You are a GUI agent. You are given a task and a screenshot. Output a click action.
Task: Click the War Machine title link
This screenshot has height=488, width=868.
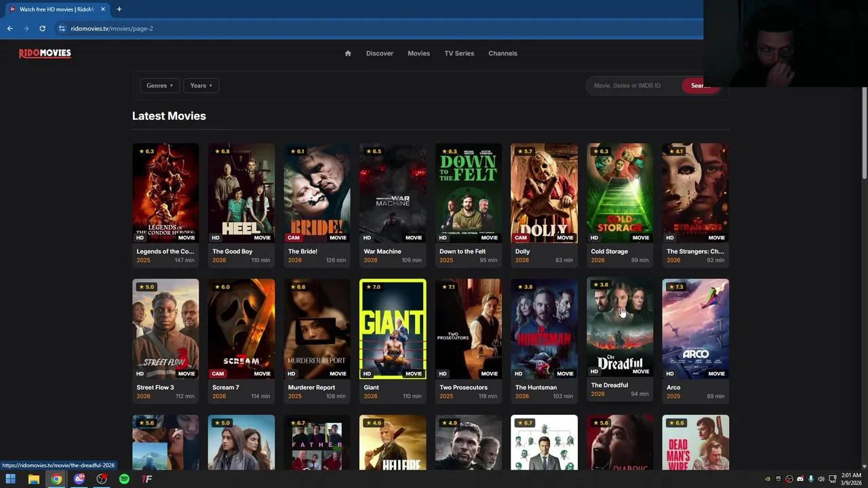tap(382, 251)
